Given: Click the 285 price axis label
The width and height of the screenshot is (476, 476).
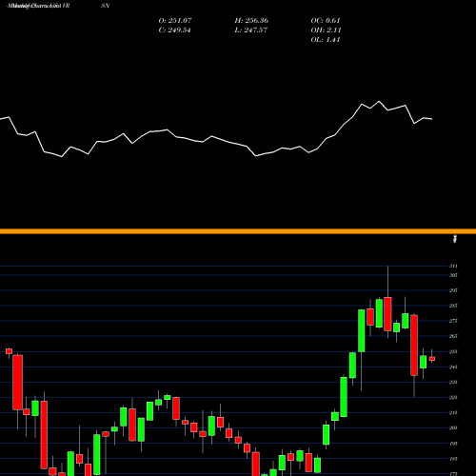Looking at the screenshot, I should 453,306.
